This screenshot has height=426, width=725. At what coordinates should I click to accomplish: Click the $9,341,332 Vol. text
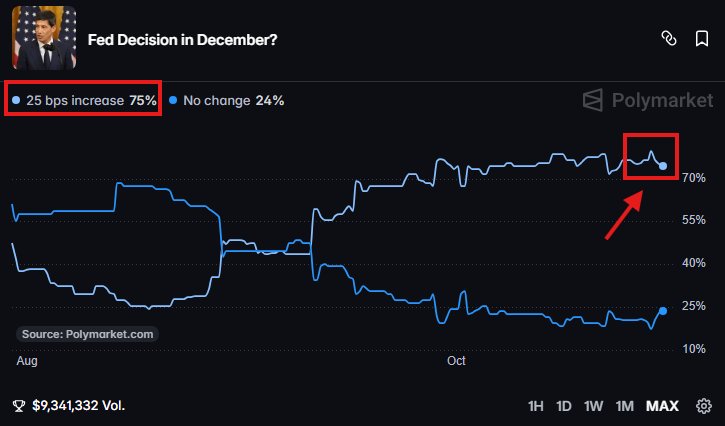click(x=79, y=406)
